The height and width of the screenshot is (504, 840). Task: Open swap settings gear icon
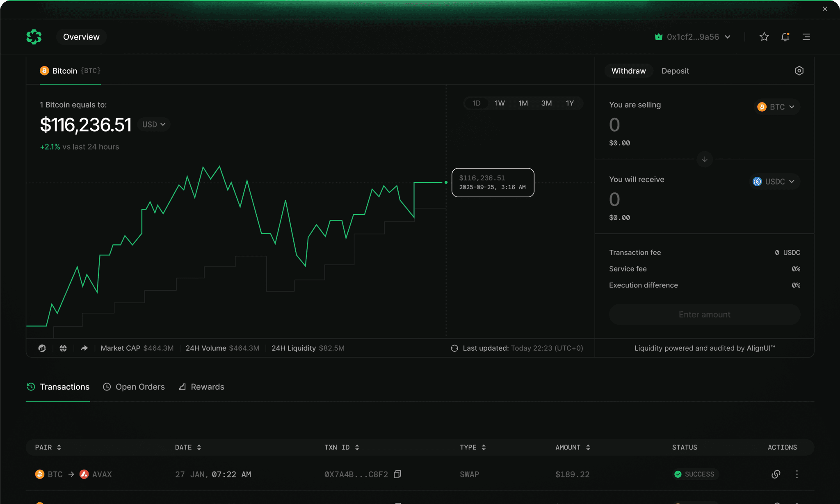pyautogui.click(x=799, y=71)
